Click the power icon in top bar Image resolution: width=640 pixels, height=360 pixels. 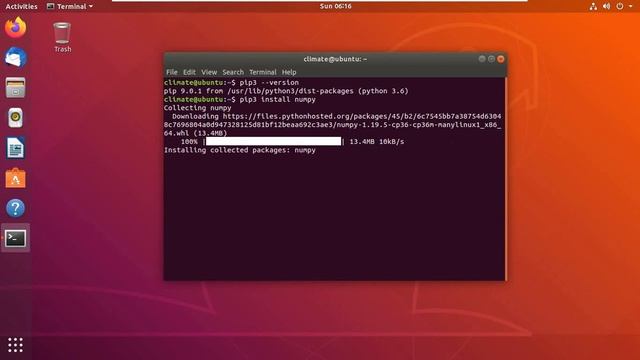620,6
